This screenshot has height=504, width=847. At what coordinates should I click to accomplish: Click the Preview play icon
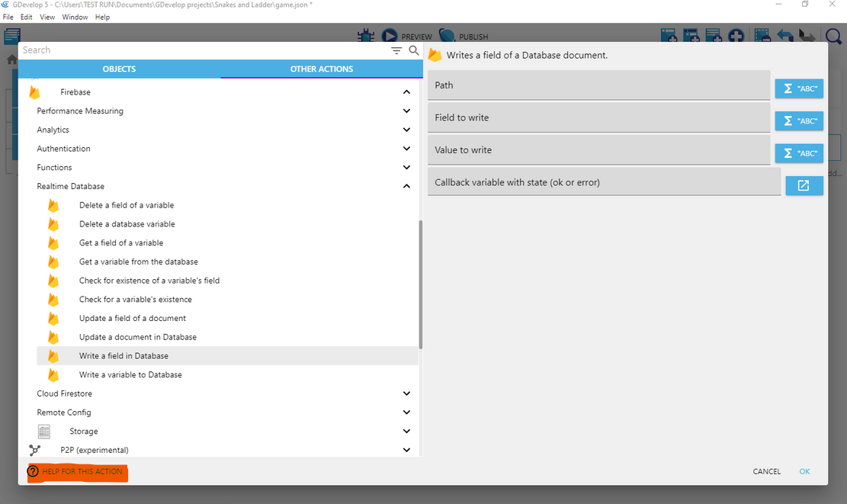click(x=390, y=36)
